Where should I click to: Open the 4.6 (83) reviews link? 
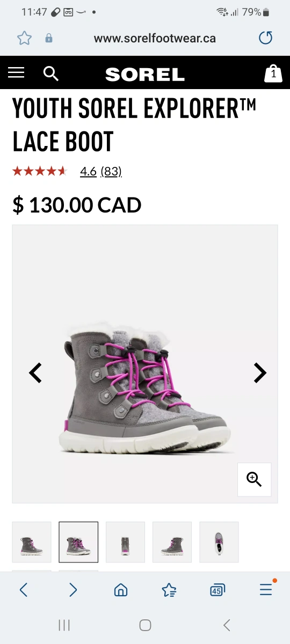(101, 171)
